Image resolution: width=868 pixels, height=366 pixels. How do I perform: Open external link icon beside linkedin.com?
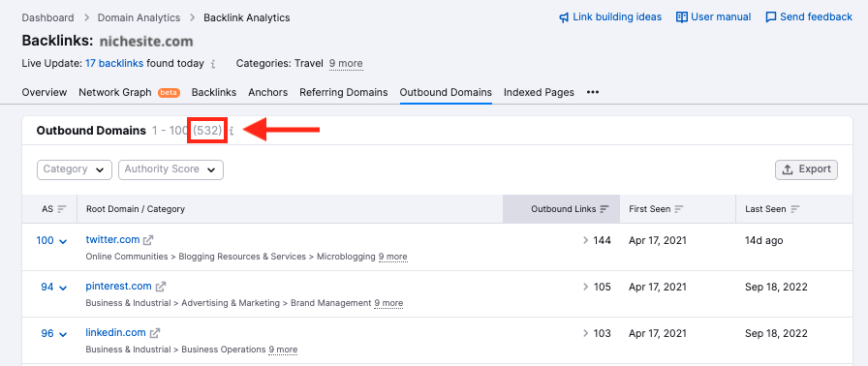coord(156,333)
